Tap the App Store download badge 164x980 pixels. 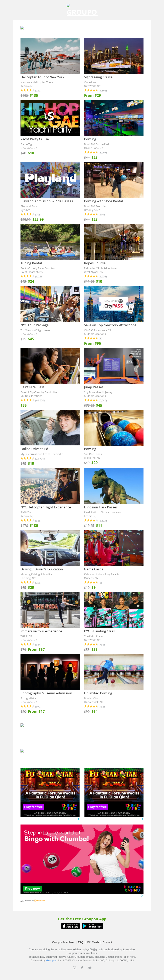point(71,926)
